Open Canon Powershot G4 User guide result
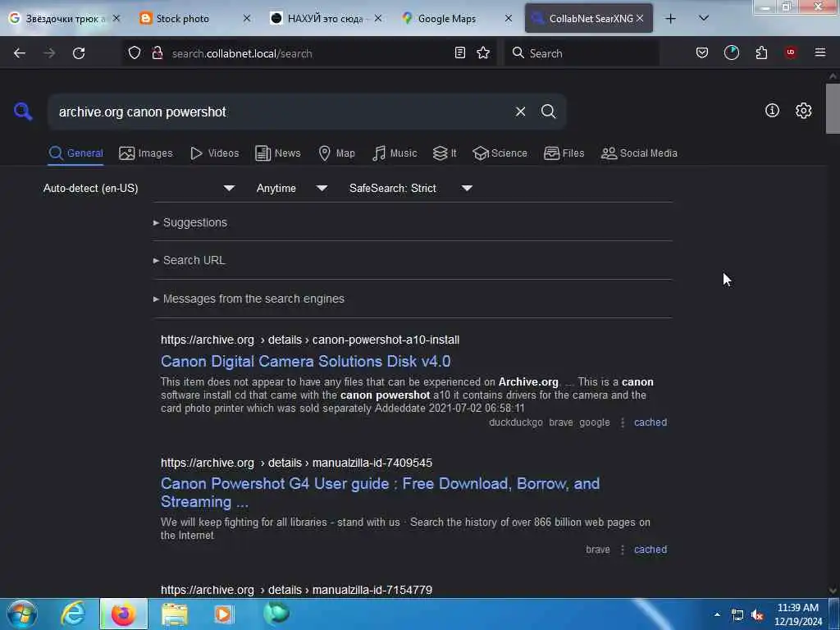Viewport: 840px width, 630px height. pyautogui.click(x=380, y=492)
